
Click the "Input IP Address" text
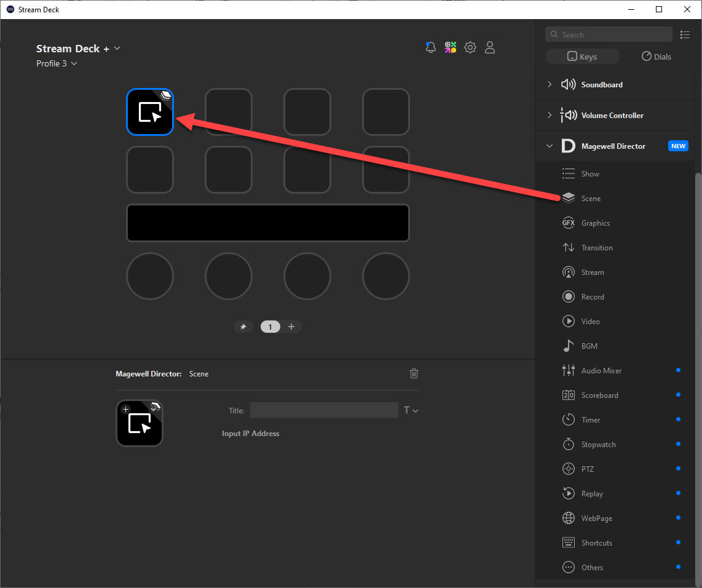(x=251, y=434)
